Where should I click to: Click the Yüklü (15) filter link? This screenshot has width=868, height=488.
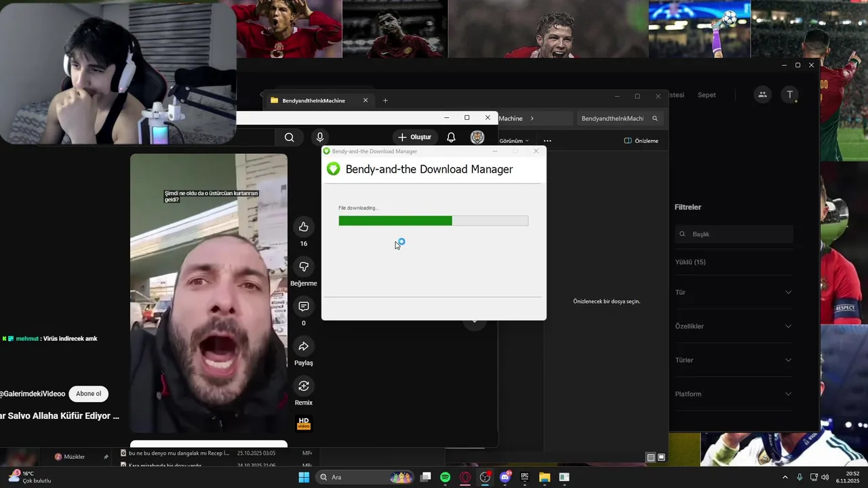(x=690, y=262)
